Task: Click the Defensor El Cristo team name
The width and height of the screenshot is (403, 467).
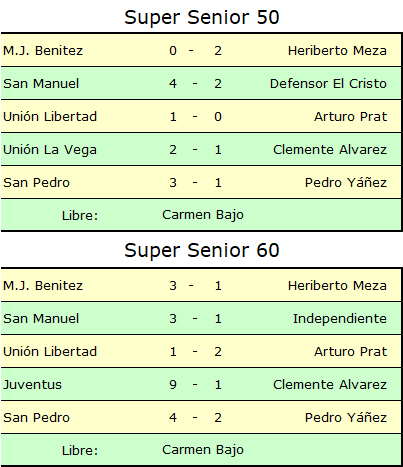Action: pos(328,84)
